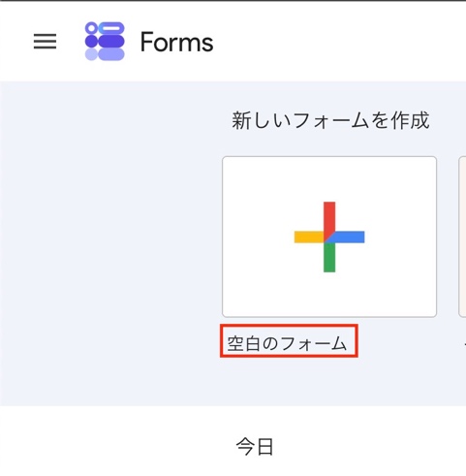Select the Forms title text
The width and height of the screenshot is (466, 476).
click(x=176, y=42)
